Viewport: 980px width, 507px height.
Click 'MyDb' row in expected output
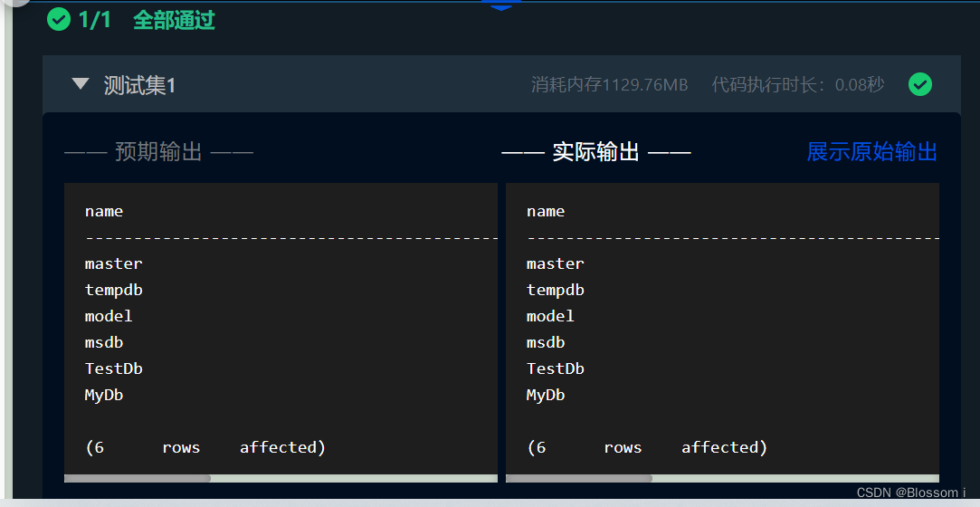click(x=104, y=395)
